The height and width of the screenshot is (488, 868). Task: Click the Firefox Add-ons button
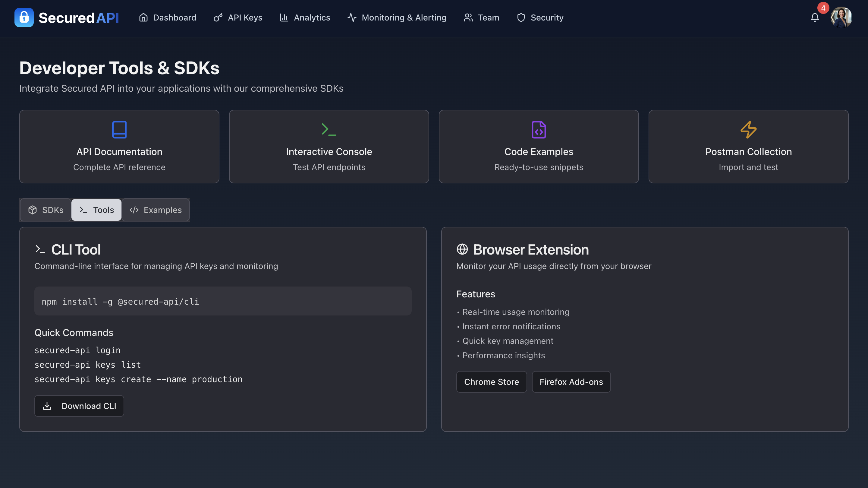pos(571,382)
